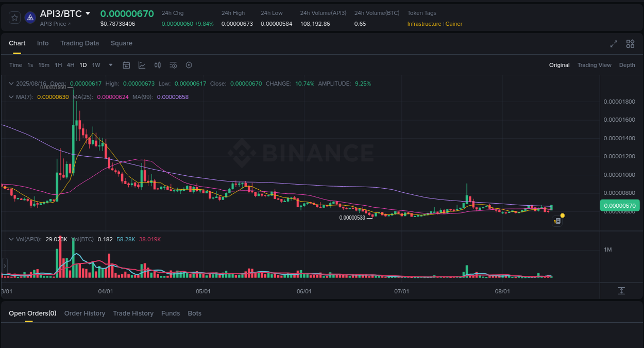
Task: Click the auto-scale icon below the price axis
Action: click(x=621, y=291)
